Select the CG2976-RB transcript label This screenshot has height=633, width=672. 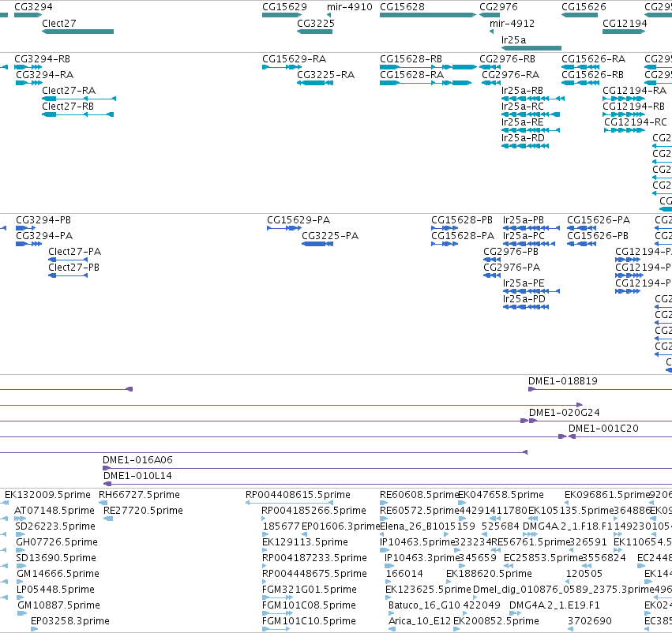tap(507, 59)
